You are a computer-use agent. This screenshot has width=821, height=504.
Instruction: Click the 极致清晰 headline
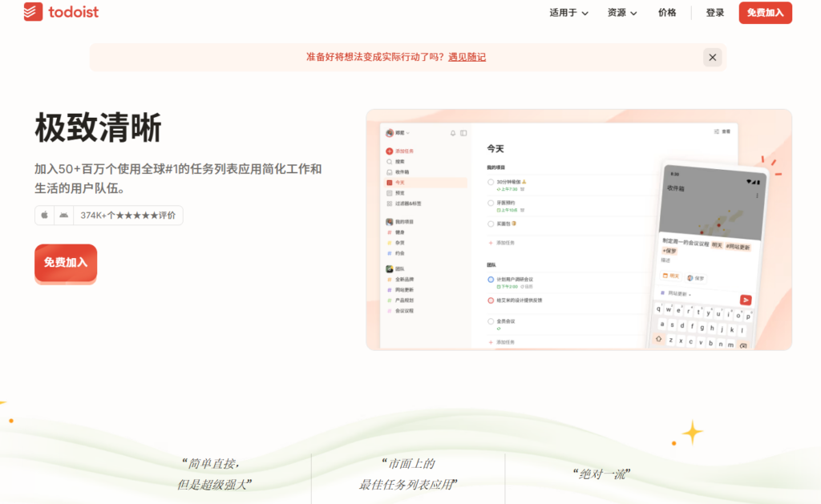99,127
